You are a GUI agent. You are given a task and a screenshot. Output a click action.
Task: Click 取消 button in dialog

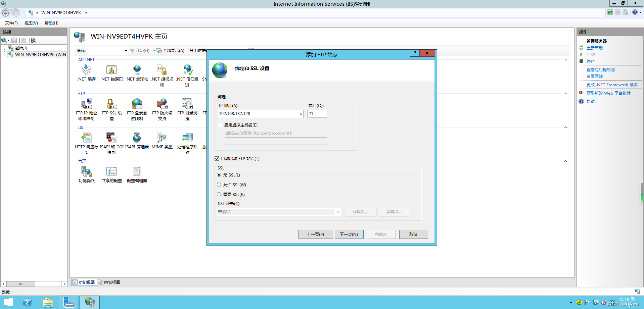413,235
